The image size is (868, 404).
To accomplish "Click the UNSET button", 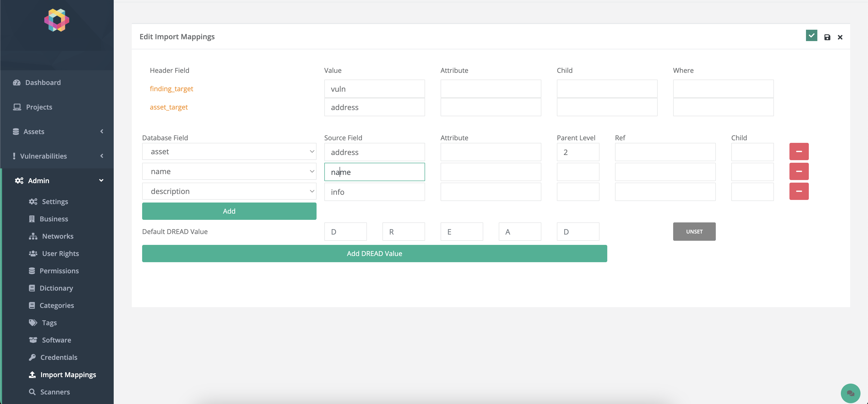I will coord(694,231).
